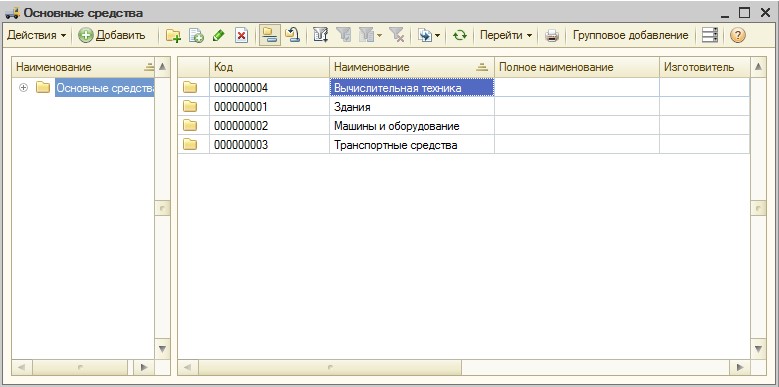The width and height of the screenshot is (779, 387).
Task: Maximize the Основные средства window
Action: (x=744, y=13)
